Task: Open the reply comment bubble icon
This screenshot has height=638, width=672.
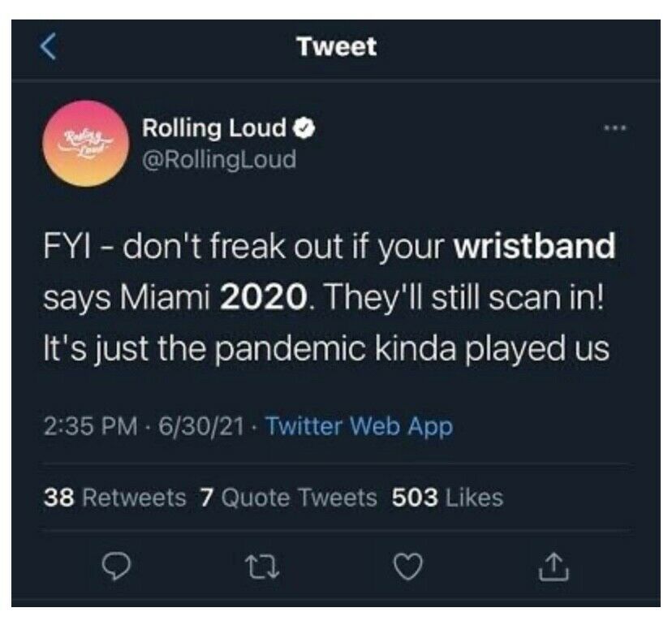Action: click(116, 567)
